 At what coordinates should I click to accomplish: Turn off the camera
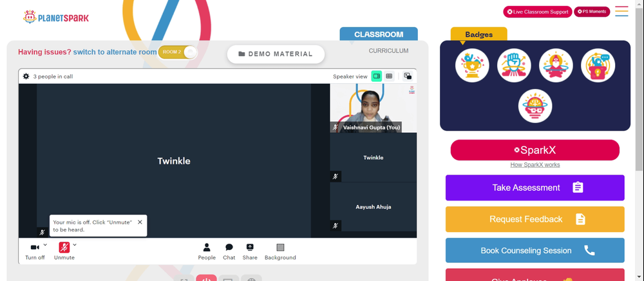coord(35,251)
